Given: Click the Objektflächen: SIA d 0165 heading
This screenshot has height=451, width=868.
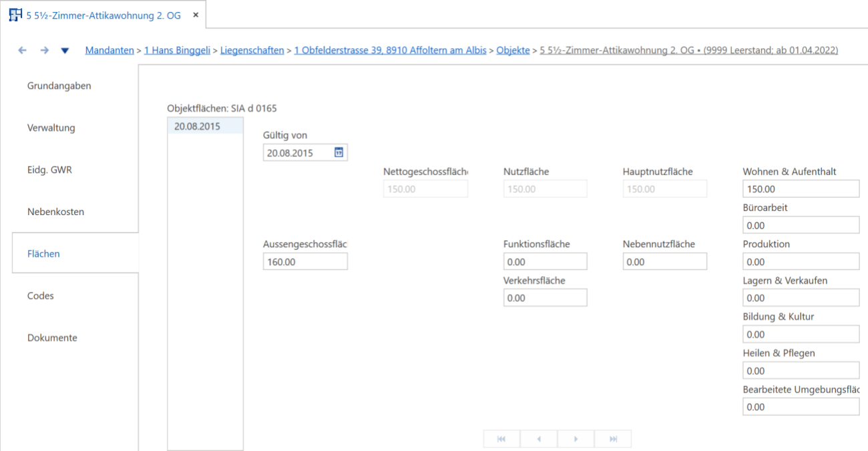Looking at the screenshot, I should [x=222, y=108].
